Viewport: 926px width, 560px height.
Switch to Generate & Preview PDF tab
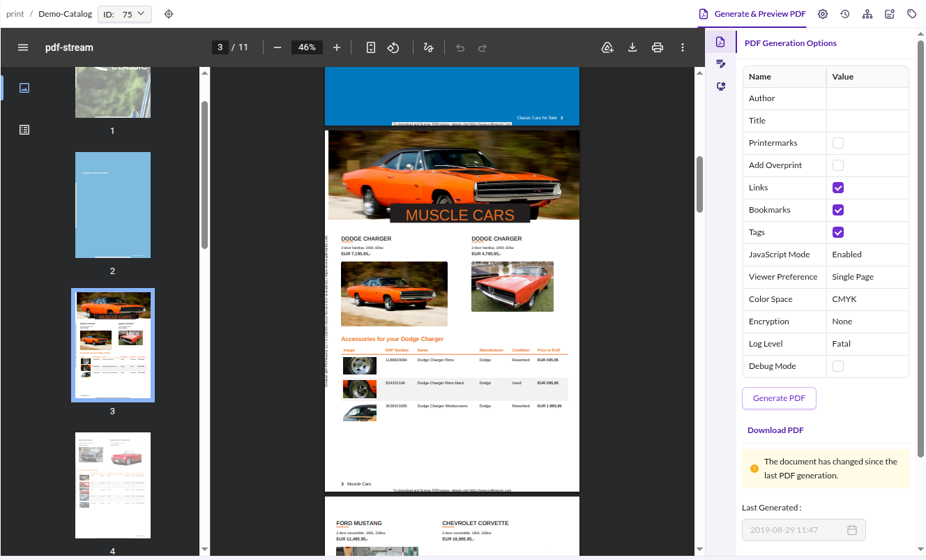click(752, 14)
